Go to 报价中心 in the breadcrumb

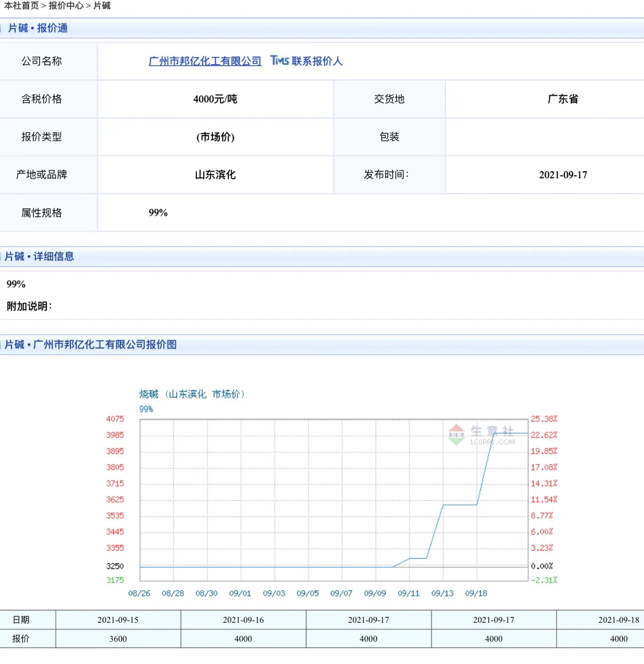[x=66, y=6]
